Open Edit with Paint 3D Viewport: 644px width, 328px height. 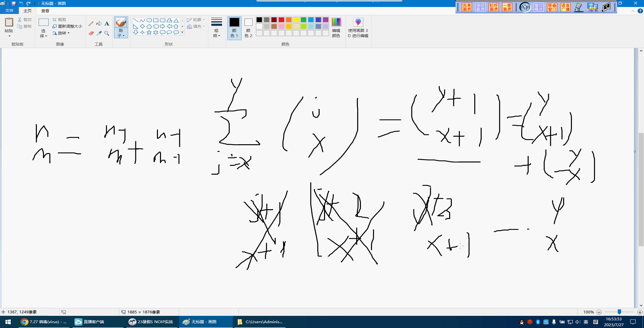(x=358, y=27)
